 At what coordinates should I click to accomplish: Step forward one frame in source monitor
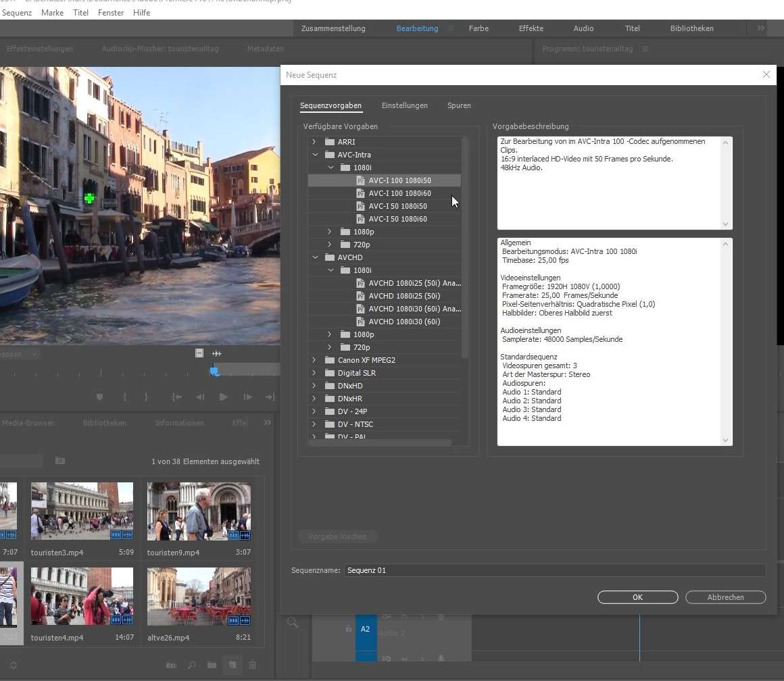(x=247, y=397)
